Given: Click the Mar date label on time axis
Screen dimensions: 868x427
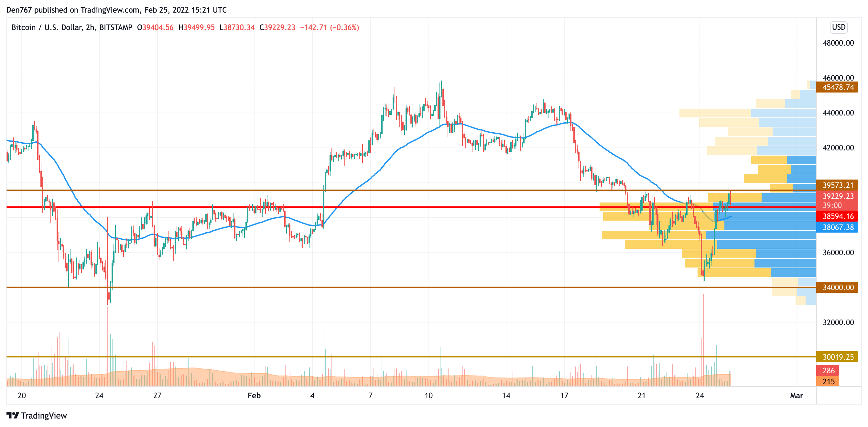Looking at the screenshot, I should pos(796,395).
